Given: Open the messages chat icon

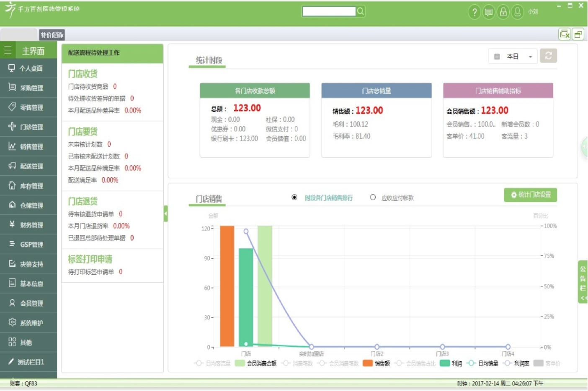Looking at the screenshot, I should click(488, 12).
